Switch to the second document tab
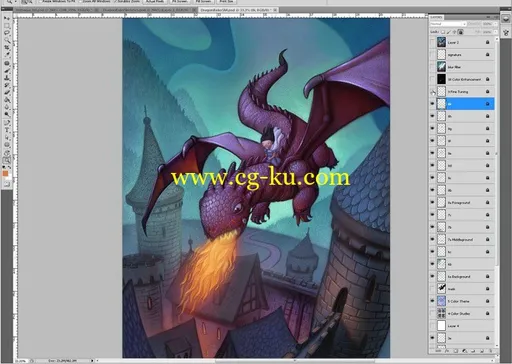 click(148, 10)
